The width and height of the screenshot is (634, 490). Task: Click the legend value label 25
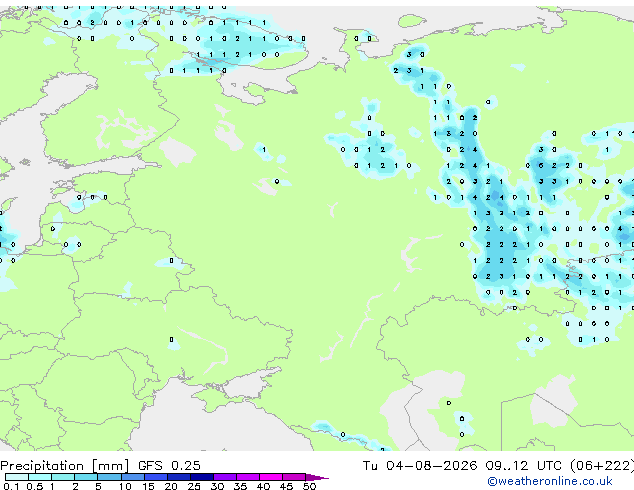point(194,486)
